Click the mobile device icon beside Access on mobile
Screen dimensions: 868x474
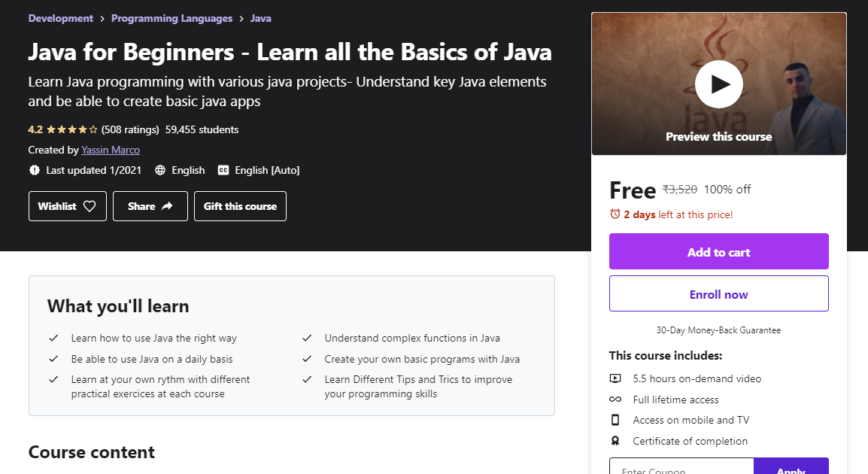(615, 420)
